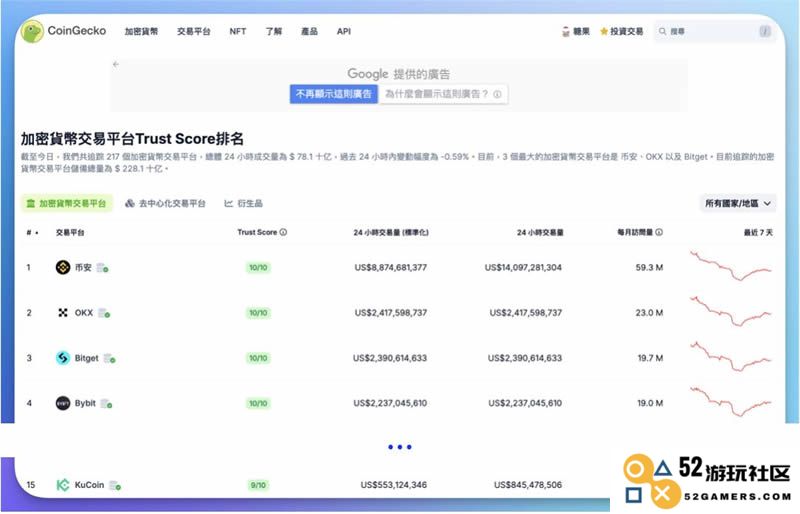Click the Bitget 7-day sparkline chart

pyautogui.click(x=730, y=356)
